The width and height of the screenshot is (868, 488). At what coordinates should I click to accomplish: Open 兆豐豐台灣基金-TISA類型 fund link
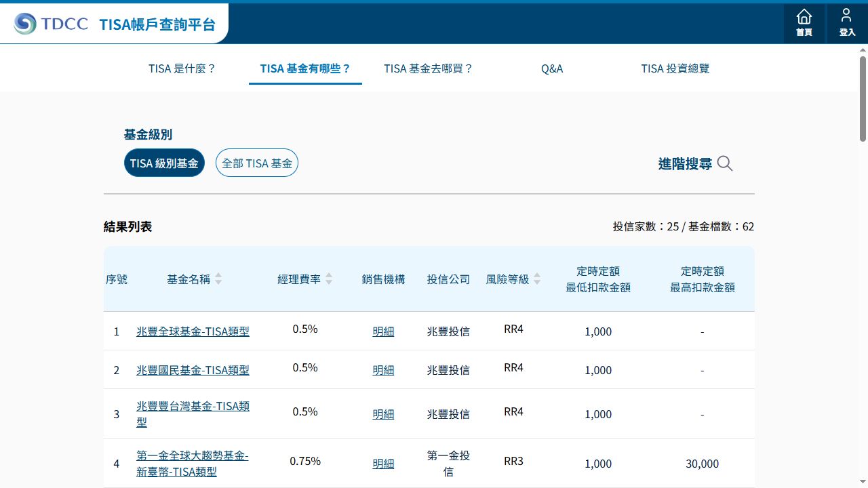(193, 413)
